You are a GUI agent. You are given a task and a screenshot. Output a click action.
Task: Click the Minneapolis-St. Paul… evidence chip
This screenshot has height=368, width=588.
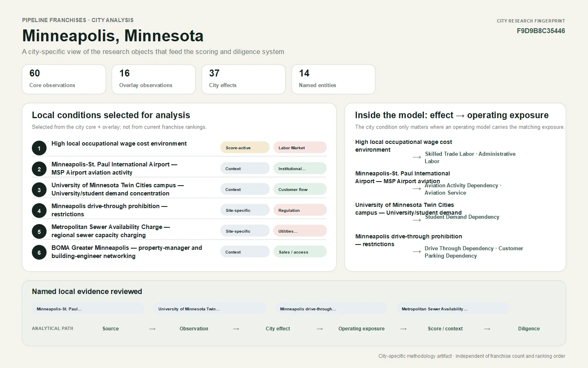[x=88, y=309]
